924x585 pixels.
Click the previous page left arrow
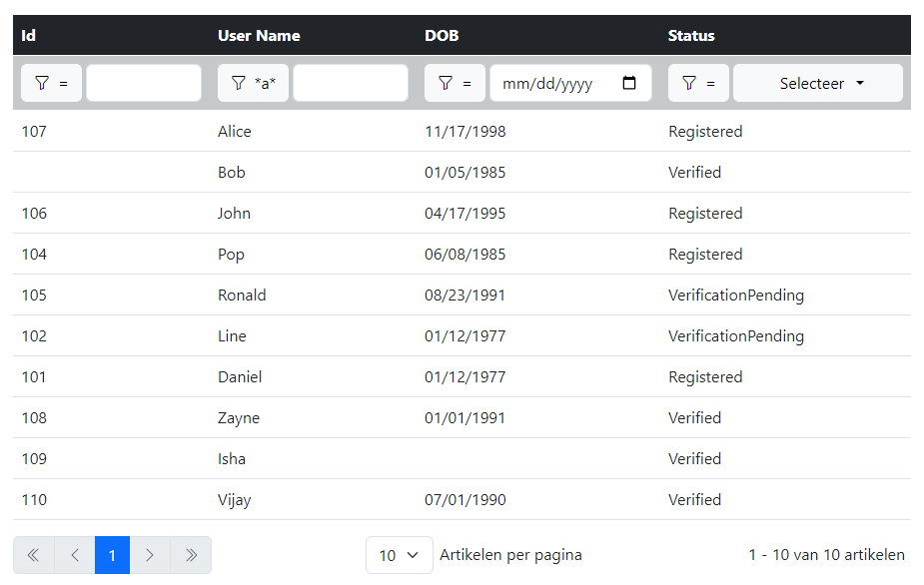pyautogui.click(x=73, y=554)
